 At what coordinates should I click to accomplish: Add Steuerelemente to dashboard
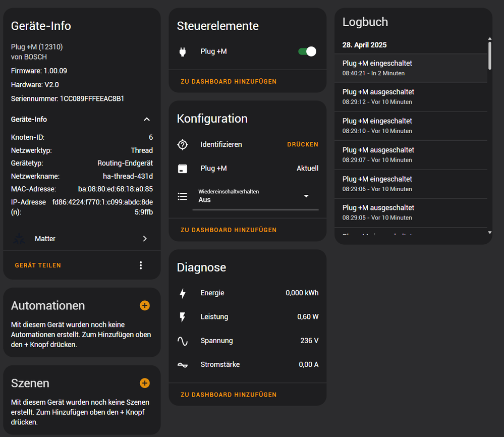coord(229,81)
